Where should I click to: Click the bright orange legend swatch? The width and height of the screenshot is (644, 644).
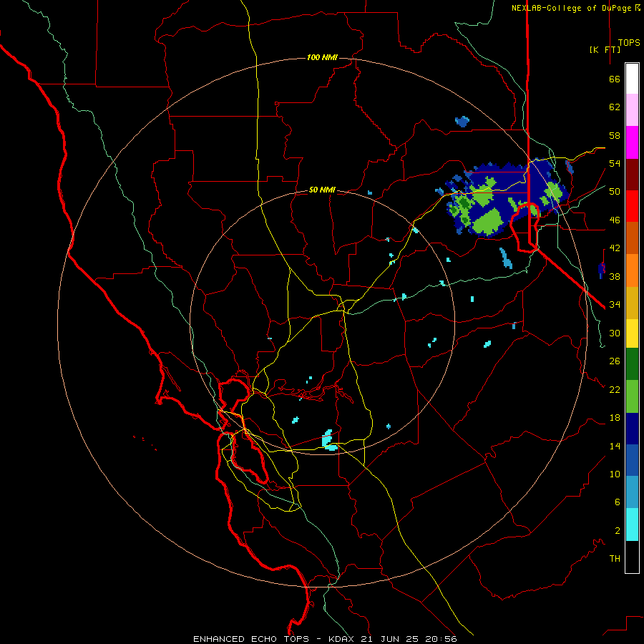coord(632,270)
